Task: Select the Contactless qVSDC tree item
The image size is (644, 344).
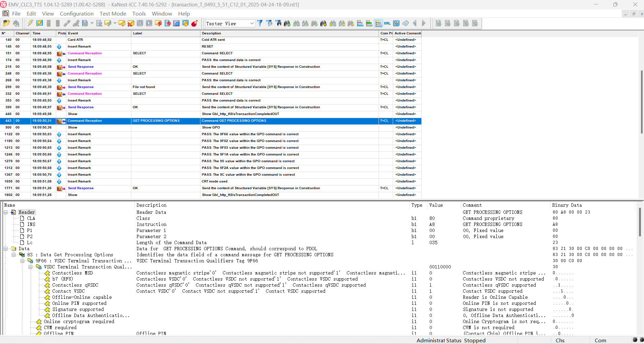Action: [x=75, y=285]
